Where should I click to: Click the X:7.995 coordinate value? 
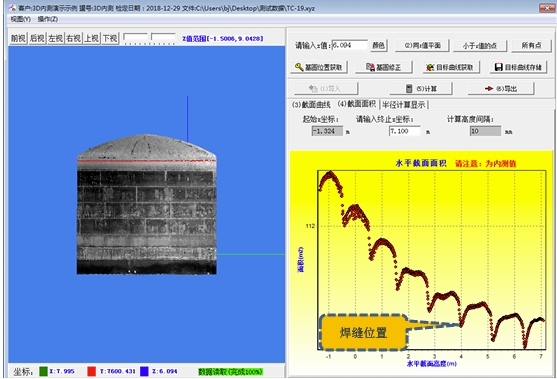click(x=62, y=372)
